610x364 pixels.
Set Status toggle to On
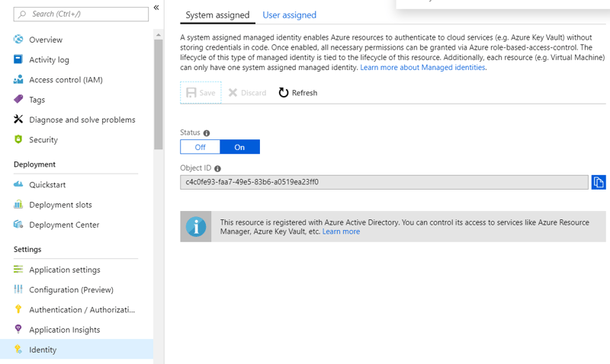239,147
